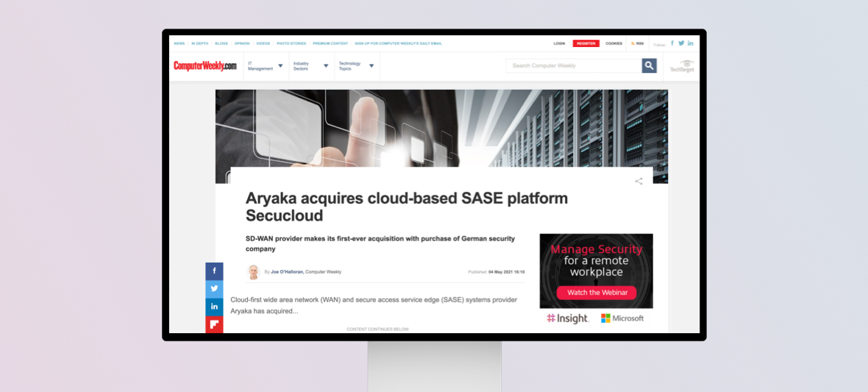Click the Watch the Webinar button
Image resolution: width=868 pixels, height=392 pixels.
point(596,292)
